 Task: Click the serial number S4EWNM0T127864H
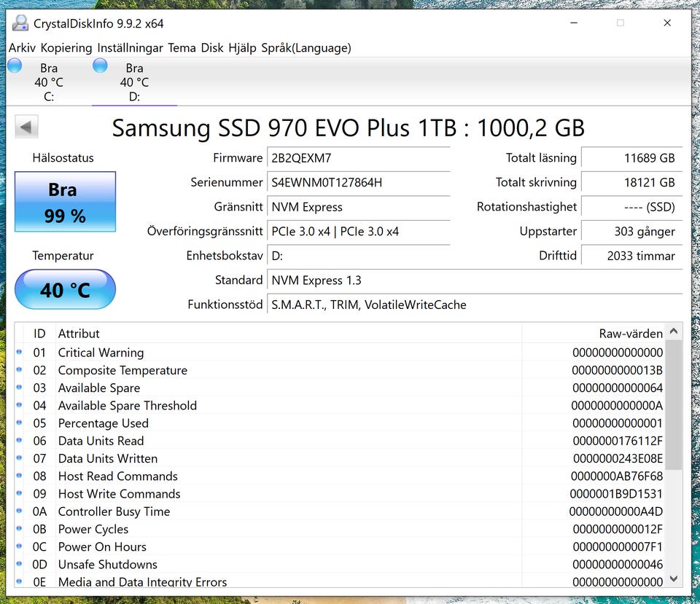tap(359, 183)
